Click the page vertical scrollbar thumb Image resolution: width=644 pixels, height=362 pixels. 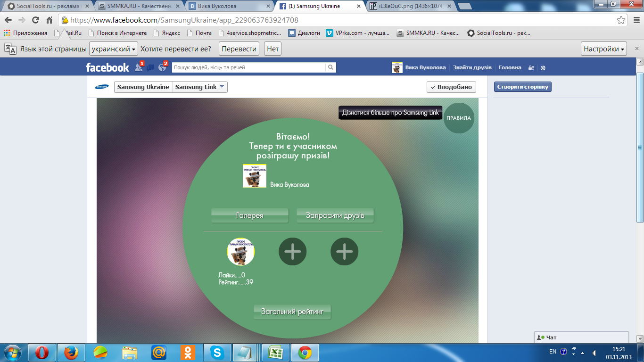pos(640,147)
